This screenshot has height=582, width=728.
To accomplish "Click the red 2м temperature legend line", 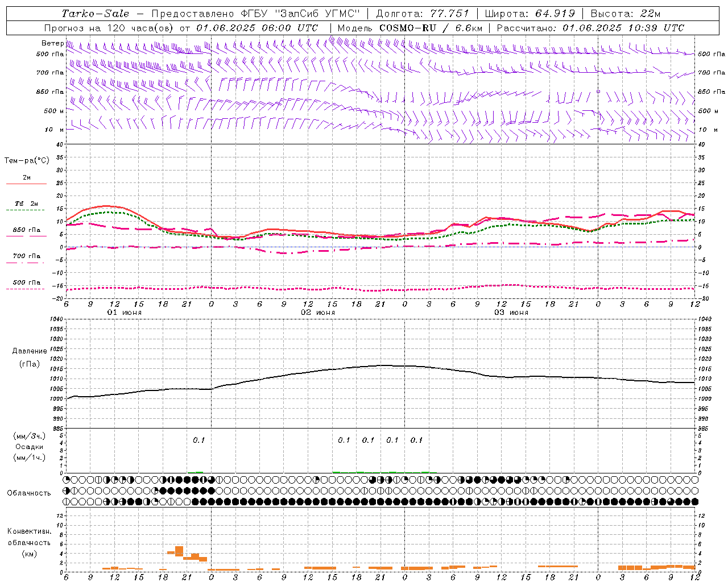I will click(26, 184).
